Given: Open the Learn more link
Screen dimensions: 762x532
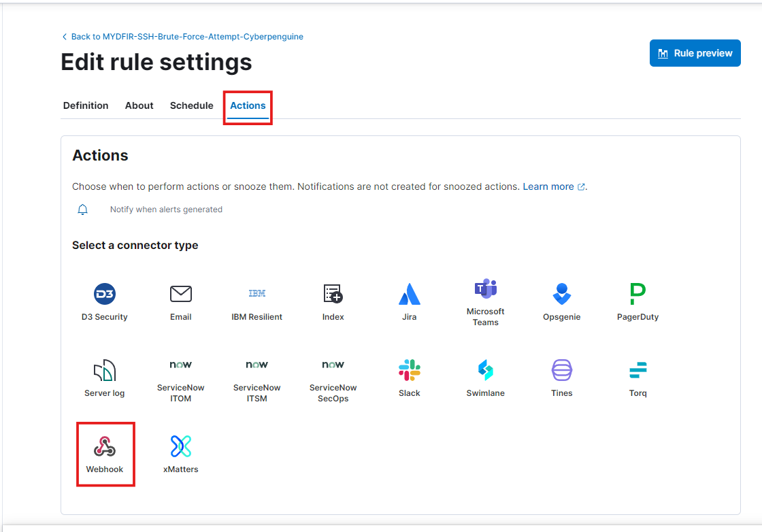Looking at the screenshot, I should tap(554, 186).
